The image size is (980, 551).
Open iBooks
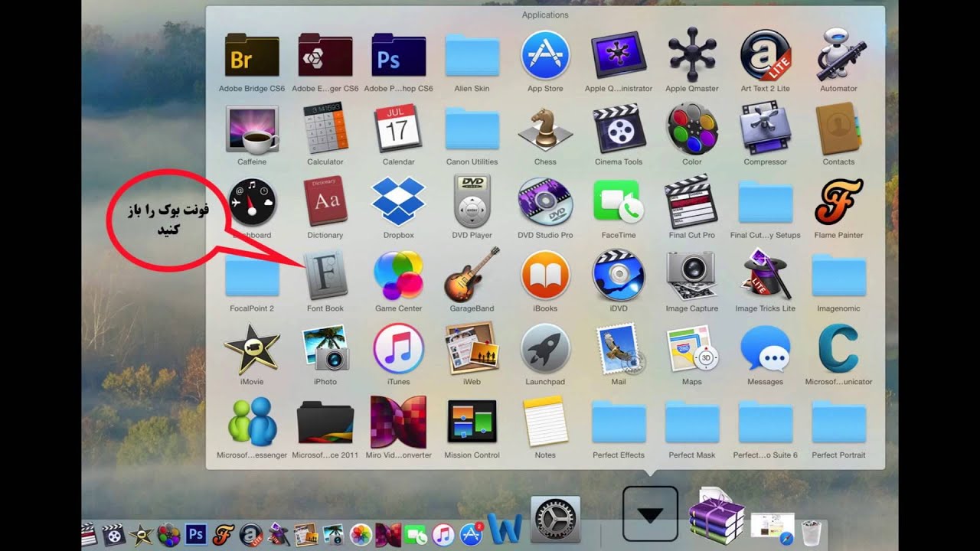coord(545,275)
